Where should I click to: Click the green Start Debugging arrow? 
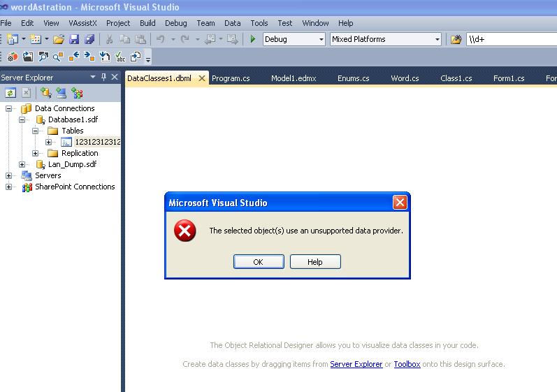point(253,39)
